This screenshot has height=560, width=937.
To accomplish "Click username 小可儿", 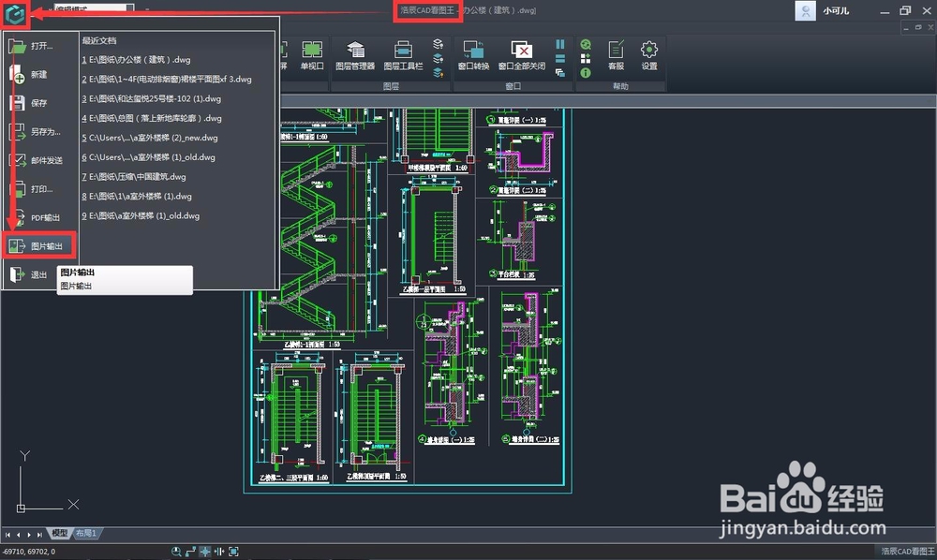I will [x=836, y=10].
